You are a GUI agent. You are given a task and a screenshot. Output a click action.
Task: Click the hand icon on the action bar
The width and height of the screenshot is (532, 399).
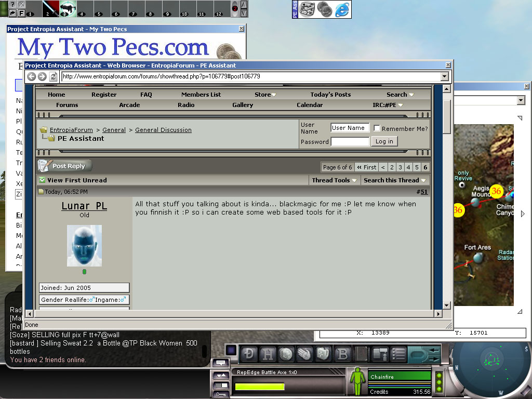[x=304, y=354]
